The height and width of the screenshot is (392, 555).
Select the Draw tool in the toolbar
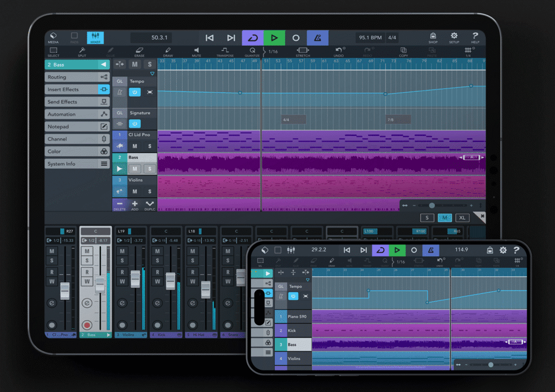coord(167,52)
